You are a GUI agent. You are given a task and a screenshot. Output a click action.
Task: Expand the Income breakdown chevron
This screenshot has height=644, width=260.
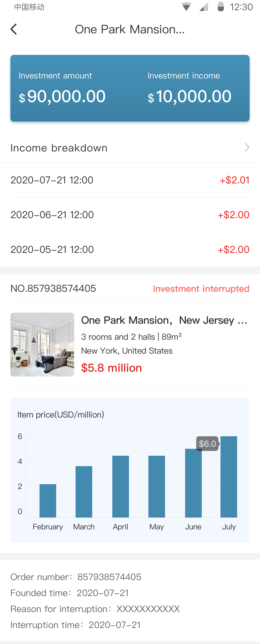coord(247,147)
